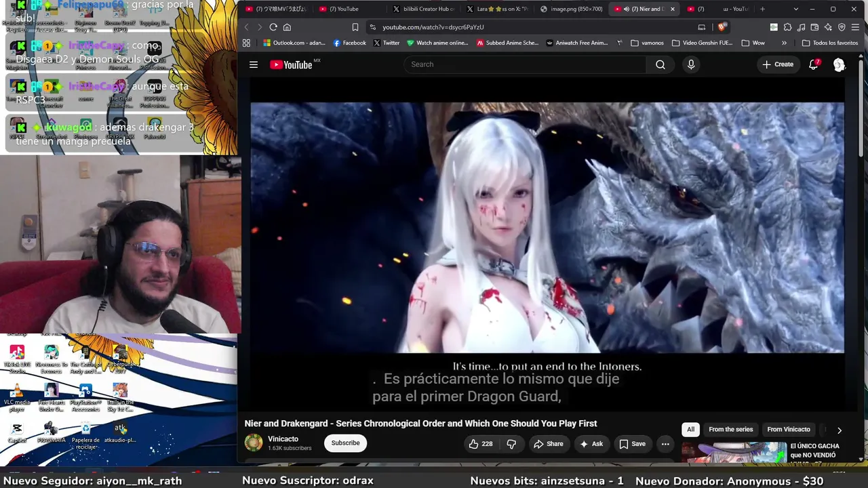868x488 pixels.
Task: Open the browser three-line main menu
Action: coord(855,27)
